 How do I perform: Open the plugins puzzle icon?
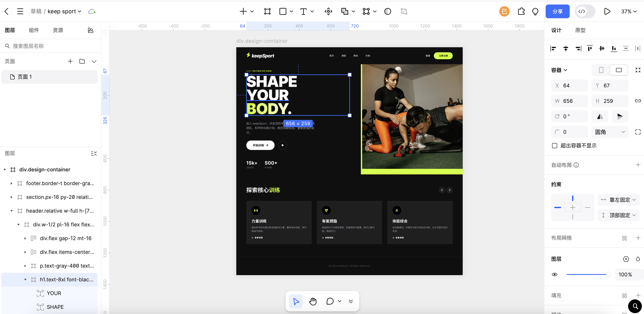pyautogui.click(x=521, y=11)
